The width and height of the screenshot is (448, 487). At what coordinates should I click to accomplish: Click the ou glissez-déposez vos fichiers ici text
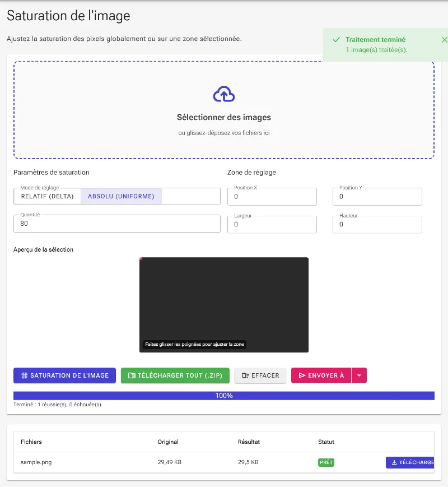click(224, 133)
